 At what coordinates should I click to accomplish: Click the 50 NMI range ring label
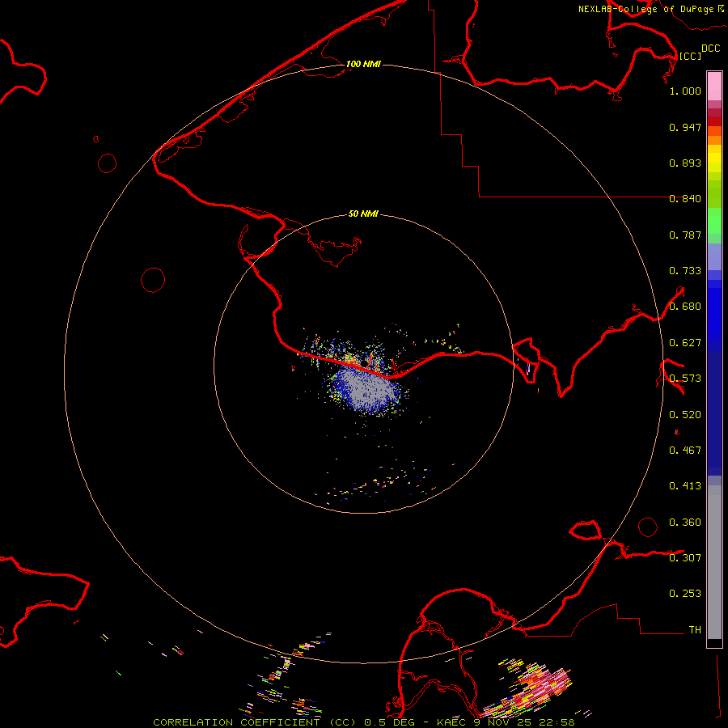pyautogui.click(x=363, y=214)
